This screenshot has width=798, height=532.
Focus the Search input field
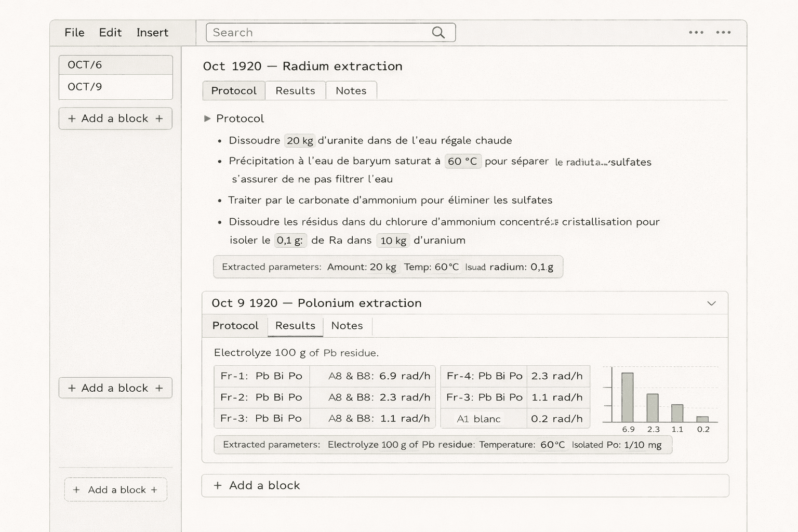[x=317, y=33]
